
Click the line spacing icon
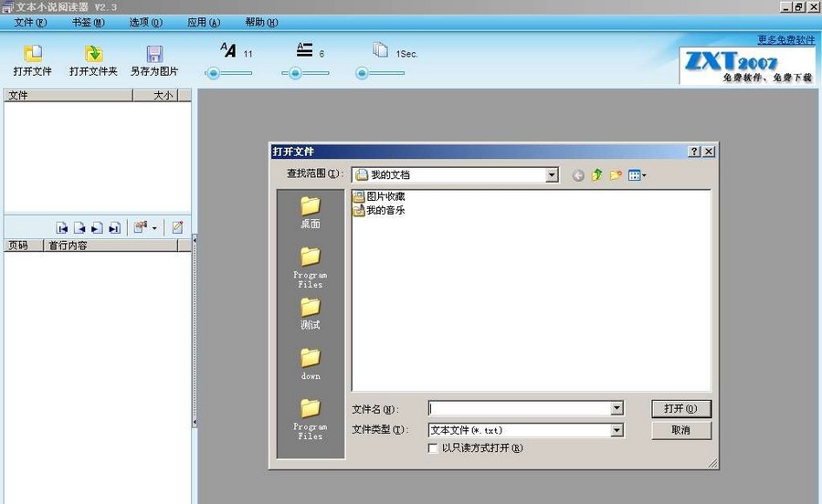pyautogui.click(x=304, y=50)
